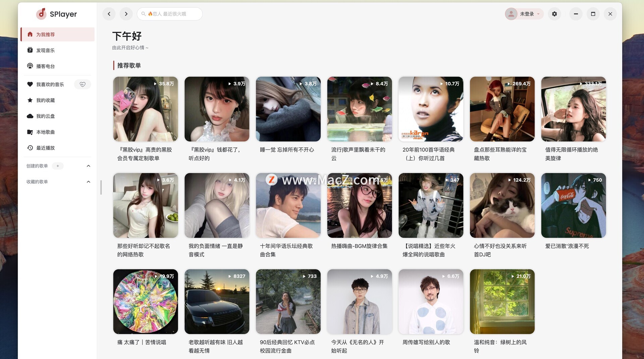Select 播客电台 in the sidebar
Screen dimensions: 644x359
tap(45, 66)
